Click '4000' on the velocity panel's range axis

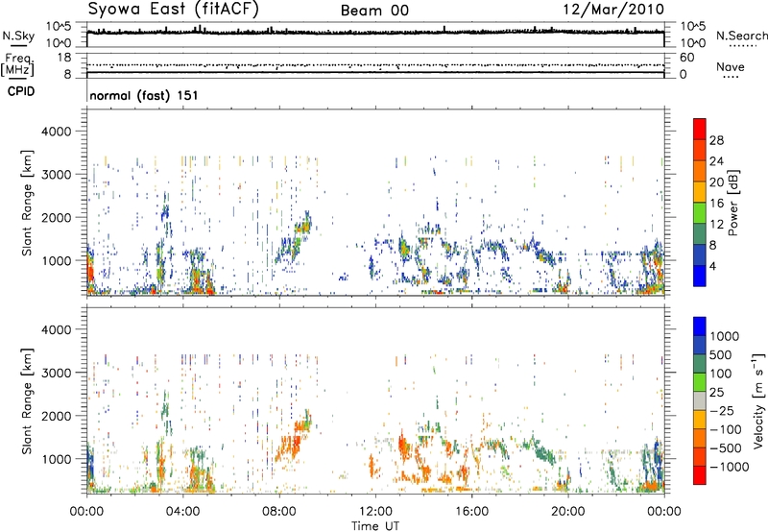tap(57, 329)
